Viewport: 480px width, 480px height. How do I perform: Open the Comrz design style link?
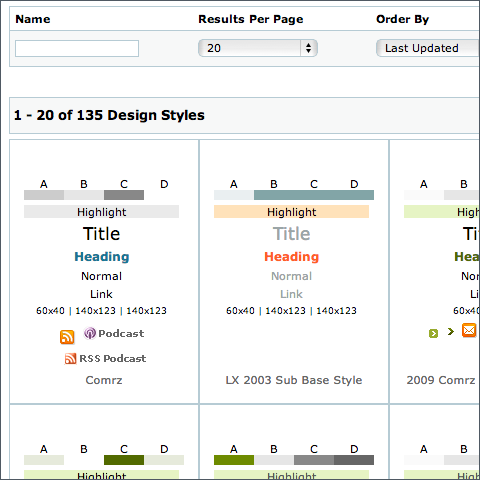tap(104, 380)
